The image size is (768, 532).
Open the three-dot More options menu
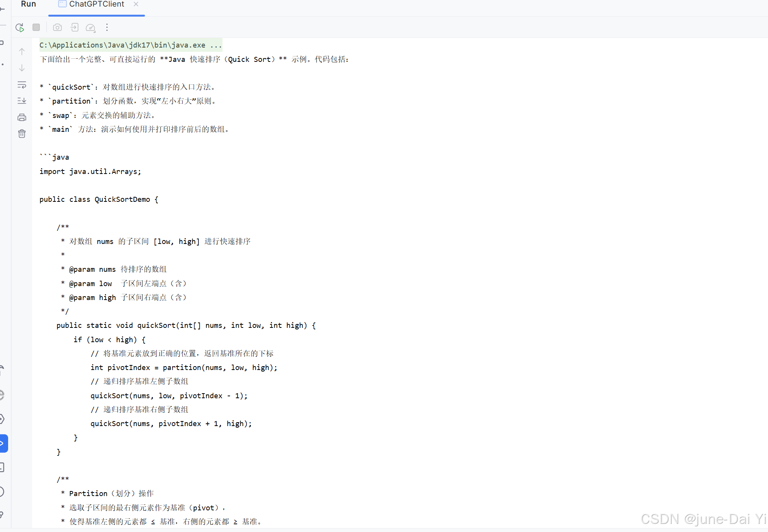coord(107,27)
